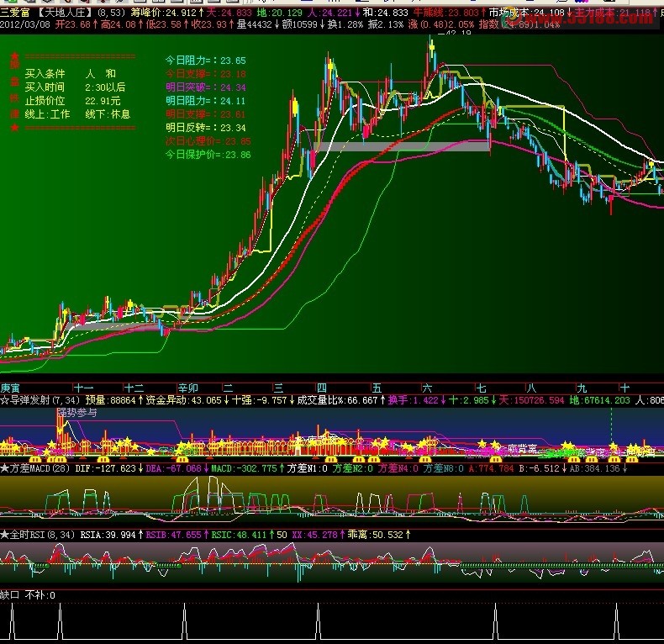Select the 七 month marker on timeline
This screenshot has height=644, width=664.
tap(481, 388)
